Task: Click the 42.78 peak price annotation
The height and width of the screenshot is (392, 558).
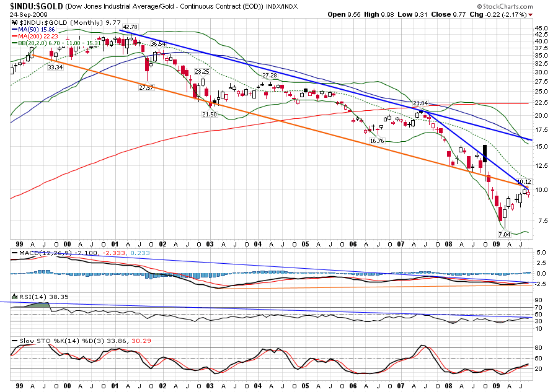Action: point(130,27)
